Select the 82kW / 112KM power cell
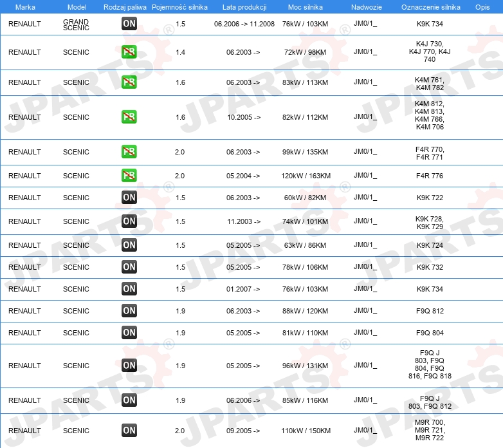This screenshot has height=448, width=503. (x=305, y=117)
